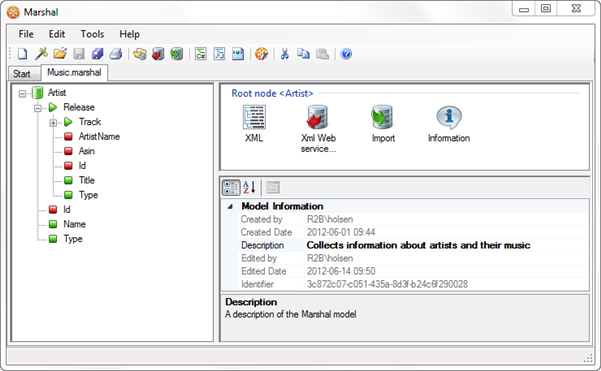Collapse the Artist root tree node
Image resolution: width=601 pixels, height=371 pixels.
(x=22, y=93)
